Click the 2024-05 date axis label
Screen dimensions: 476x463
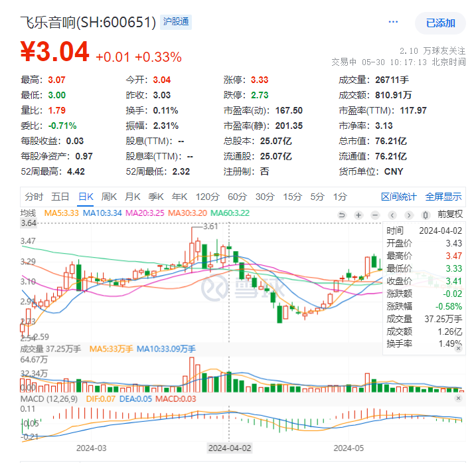pyautogui.click(x=349, y=448)
